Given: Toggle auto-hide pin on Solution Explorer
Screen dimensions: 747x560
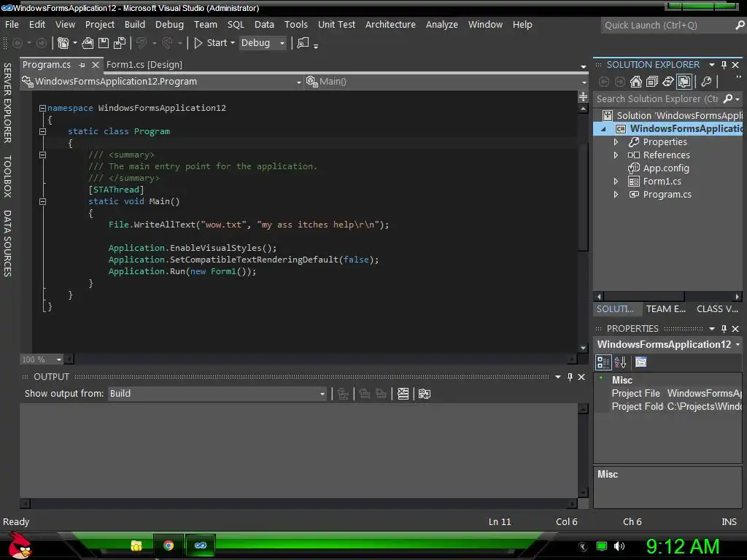Looking at the screenshot, I should coord(724,65).
